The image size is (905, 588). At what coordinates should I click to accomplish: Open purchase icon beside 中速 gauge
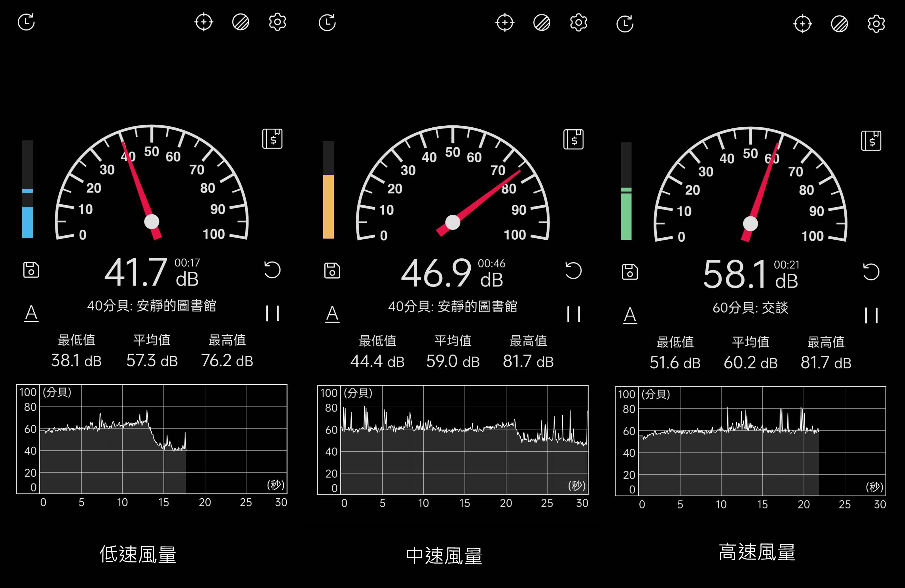[x=573, y=139]
